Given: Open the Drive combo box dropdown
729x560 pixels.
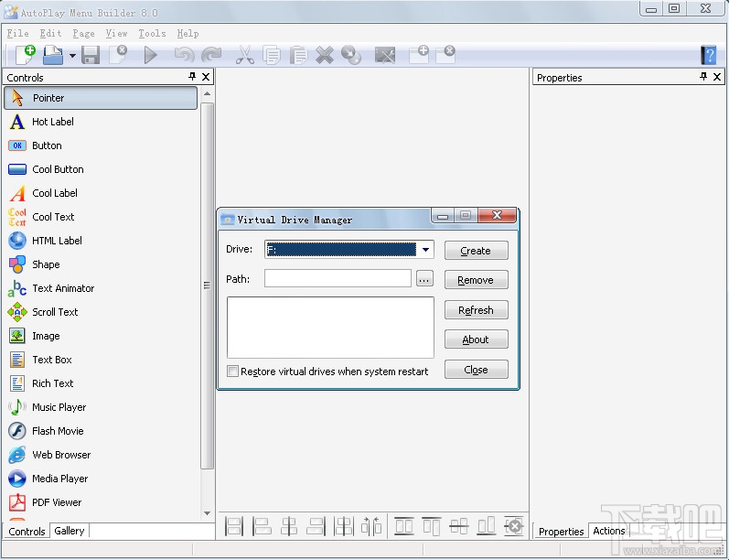Looking at the screenshot, I should (425, 250).
